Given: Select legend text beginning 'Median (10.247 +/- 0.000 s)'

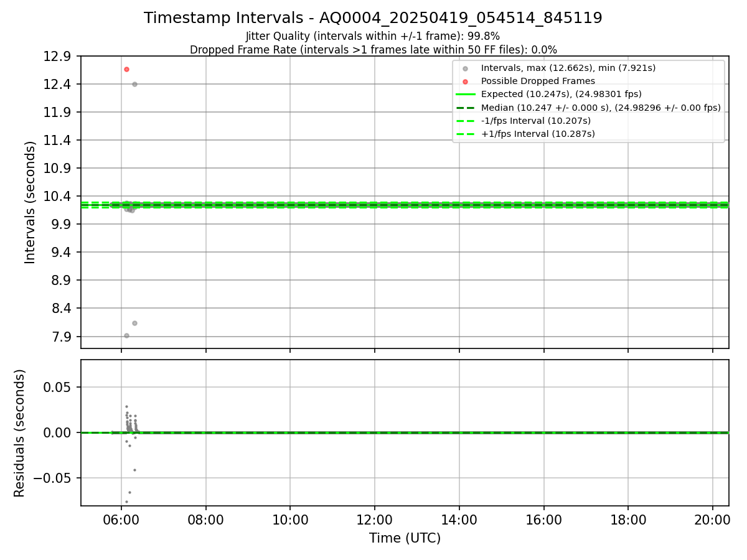Looking at the screenshot, I should tap(601, 108).
